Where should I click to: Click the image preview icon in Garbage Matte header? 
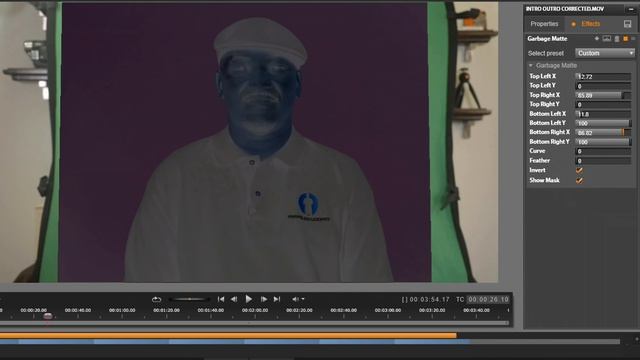[x=607, y=39]
